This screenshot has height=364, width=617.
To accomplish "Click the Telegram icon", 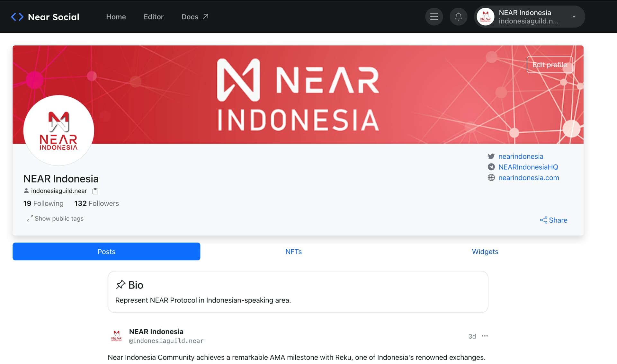I will point(491,167).
